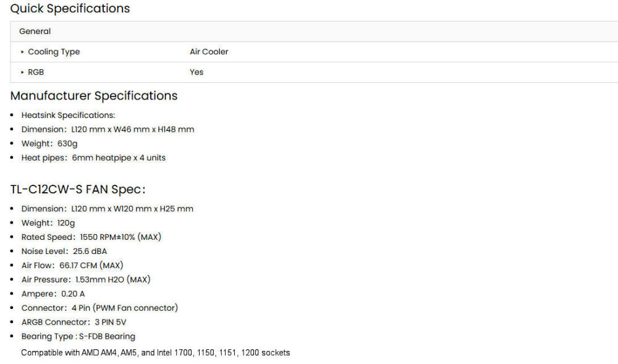Click the fan dimension L120 x W120 x H25 line
The width and height of the screenshot is (618, 364).
(x=107, y=209)
